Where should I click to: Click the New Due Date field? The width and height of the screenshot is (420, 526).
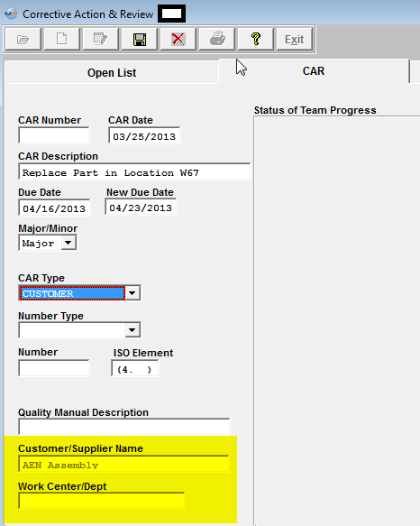click(141, 207)
